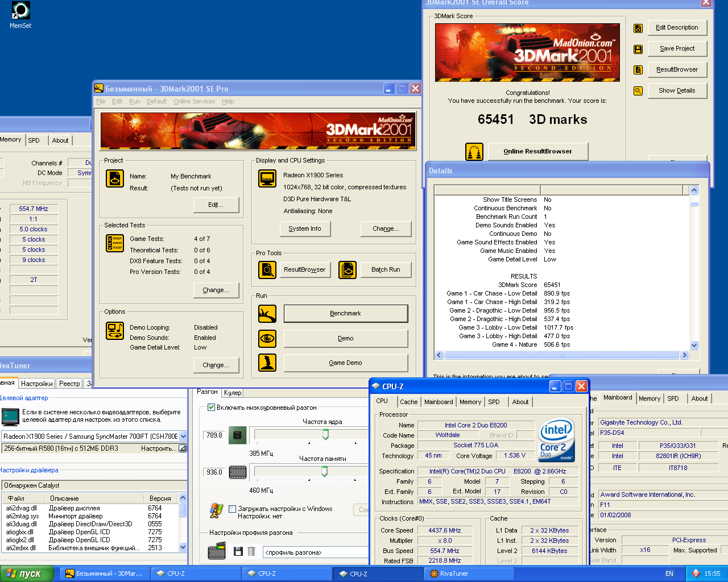The width and height of the screenshot is (728, 582).
Task: Click the Show Details magnifier icon
Action: 638,91
